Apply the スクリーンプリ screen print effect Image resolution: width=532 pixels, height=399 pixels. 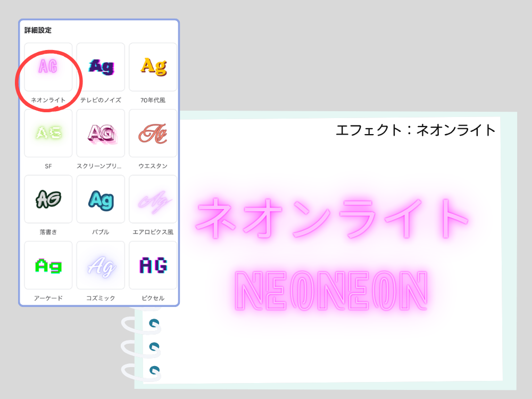[x=101, y=133]
